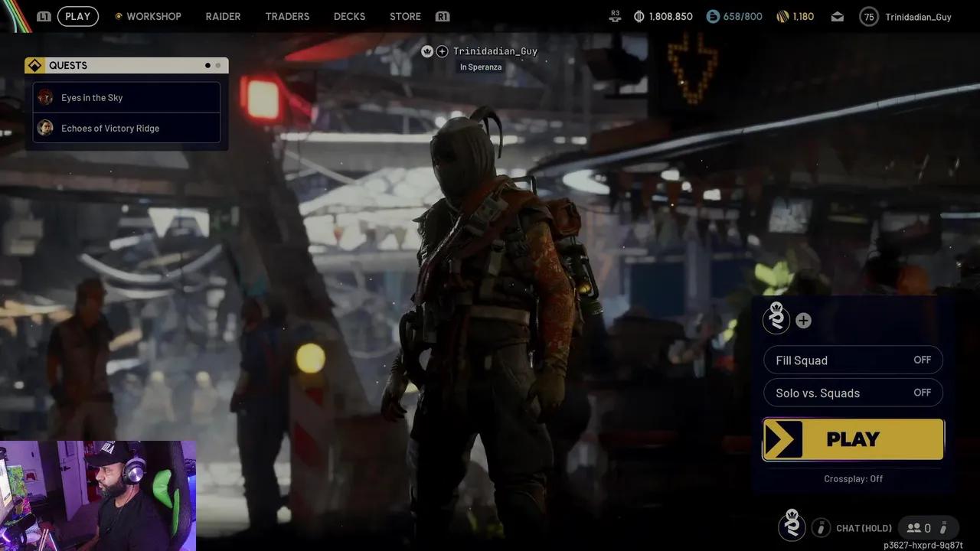Click the round icon left of CHAT (HOLD)
This screenshot has width=980, height=551.
[821, 527]
